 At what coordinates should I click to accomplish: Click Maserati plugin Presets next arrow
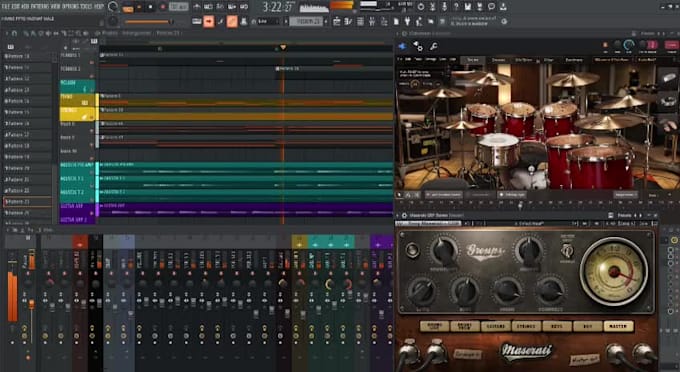[641, 215]
